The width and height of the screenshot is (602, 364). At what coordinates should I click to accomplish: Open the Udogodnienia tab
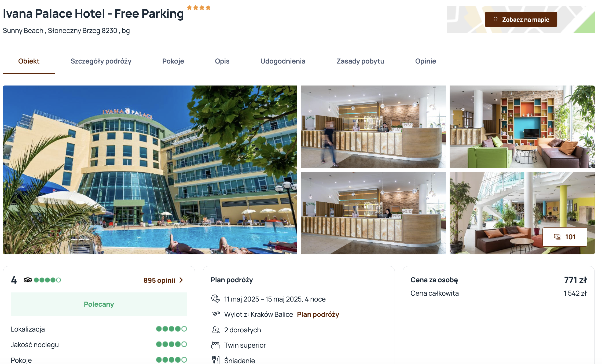click(283, 61)
